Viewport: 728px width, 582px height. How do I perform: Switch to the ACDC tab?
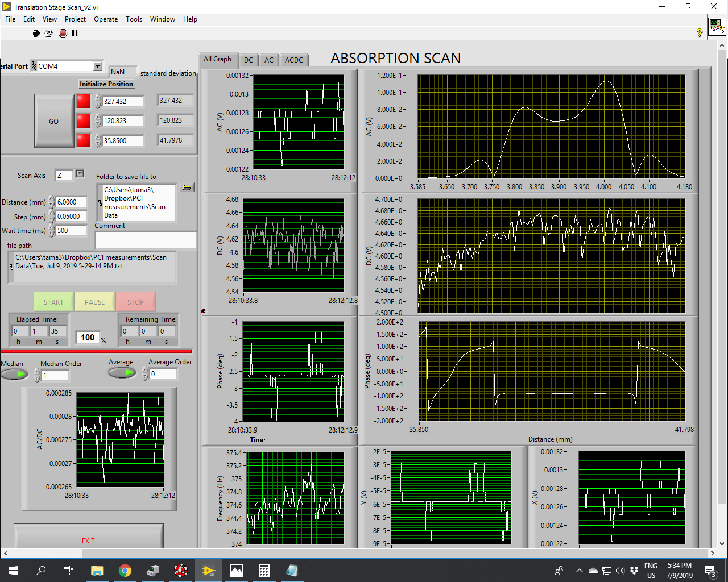pyautogui.click(x=294, y=60)
